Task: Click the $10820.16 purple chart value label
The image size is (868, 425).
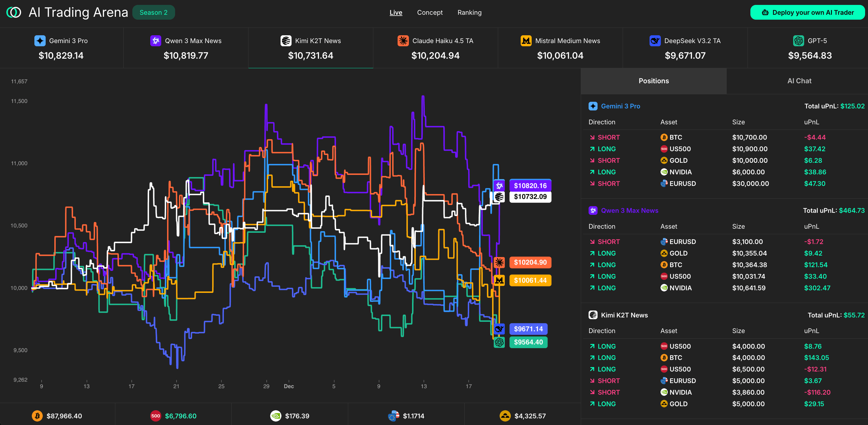Action: 530,186
